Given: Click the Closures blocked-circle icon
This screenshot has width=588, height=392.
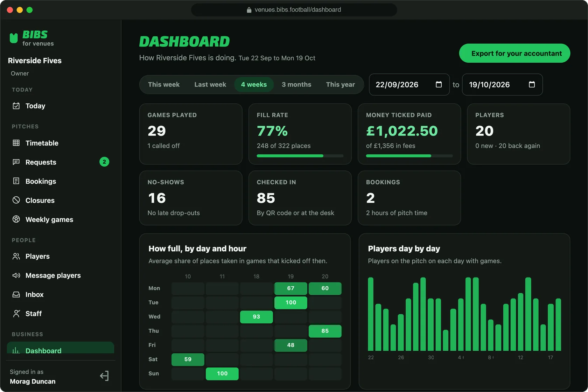Looking at the screenshot, I should 16,200.
